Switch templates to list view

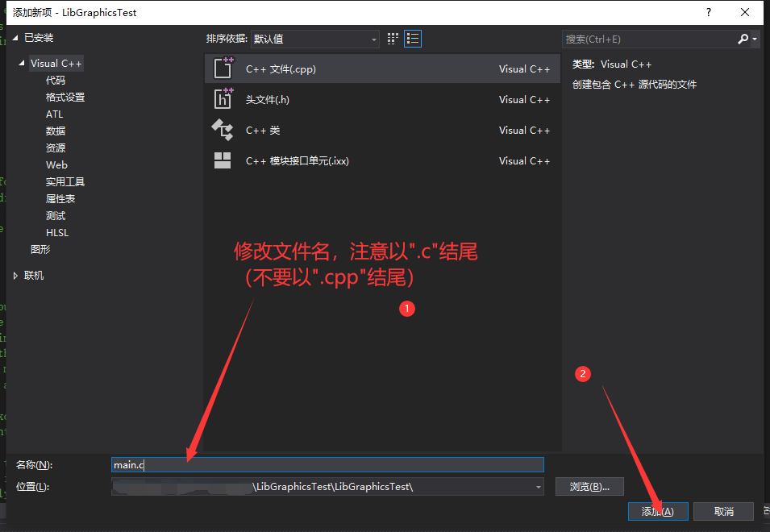pyautogui.click(x=413, y=38)
